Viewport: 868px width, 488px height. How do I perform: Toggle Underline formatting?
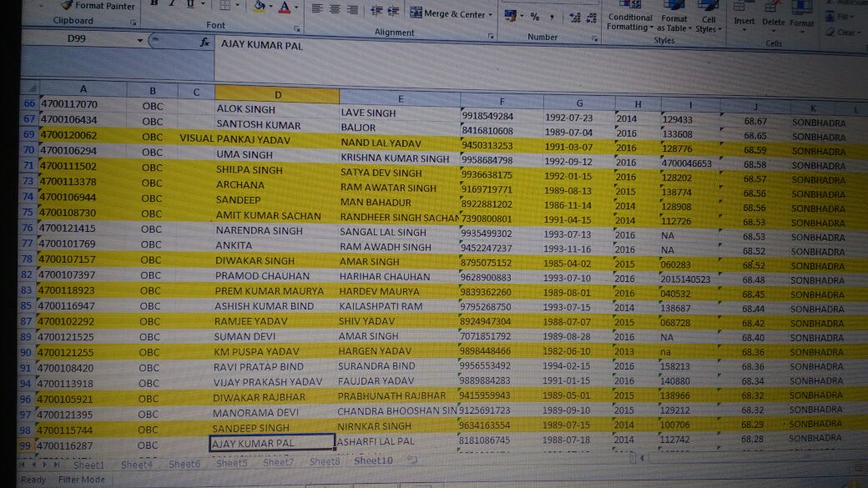point(190,4)
